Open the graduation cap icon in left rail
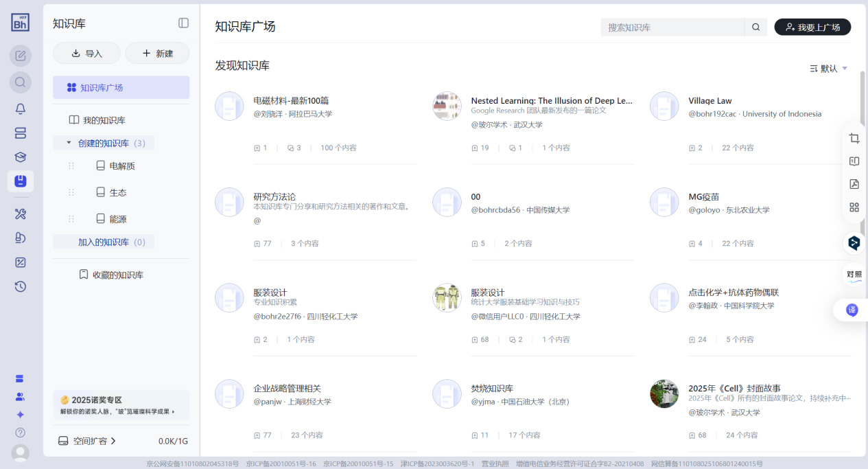Screen dimensions: 868x469 click(x=21, y=157)
